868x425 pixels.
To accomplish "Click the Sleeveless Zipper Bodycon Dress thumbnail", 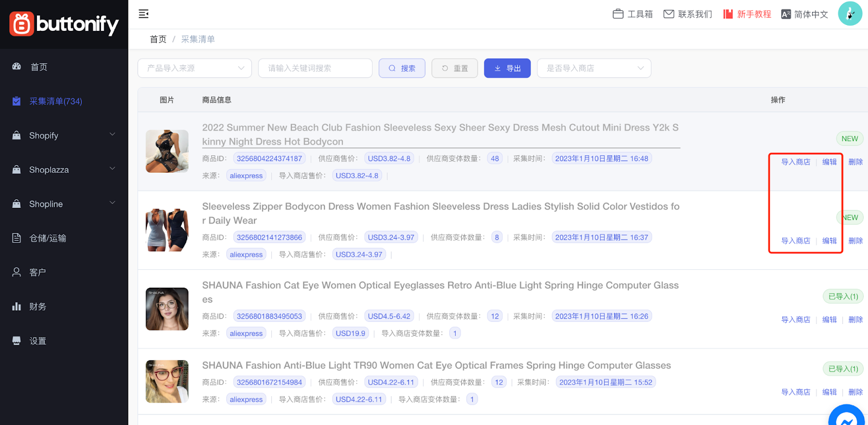I will 167,230.
